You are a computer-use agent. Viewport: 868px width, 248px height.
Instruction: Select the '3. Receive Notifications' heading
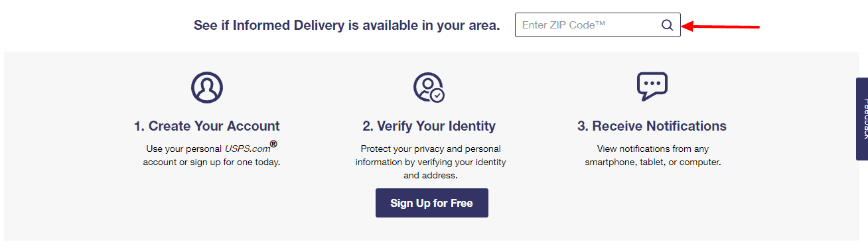coord(652,126)
